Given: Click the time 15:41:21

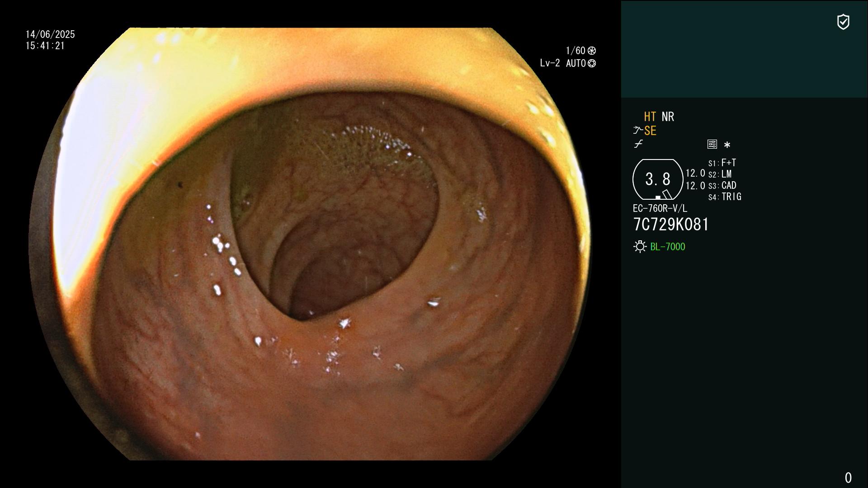Looking at the screenshot, I should click(x=45, y=46).
